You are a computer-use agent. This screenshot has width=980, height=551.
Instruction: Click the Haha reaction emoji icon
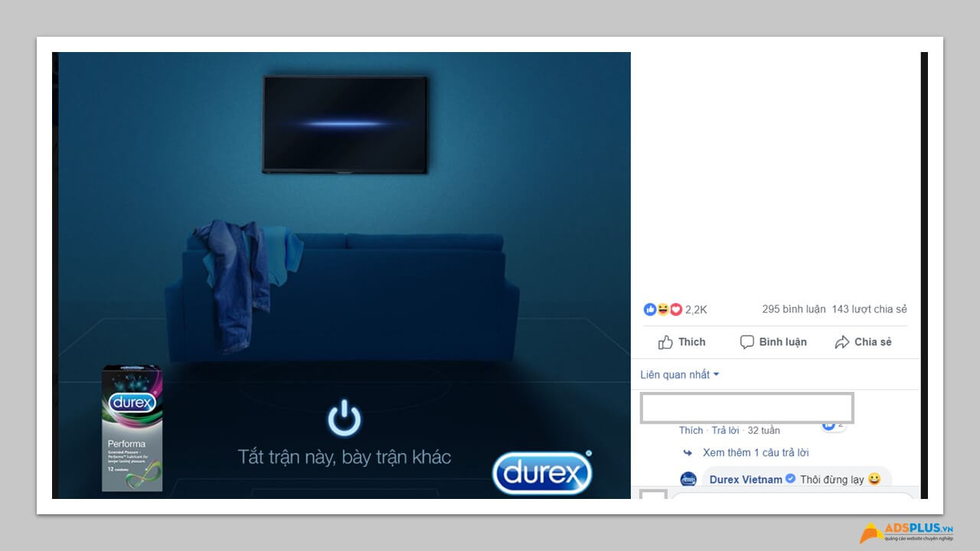tap(663, 309)
